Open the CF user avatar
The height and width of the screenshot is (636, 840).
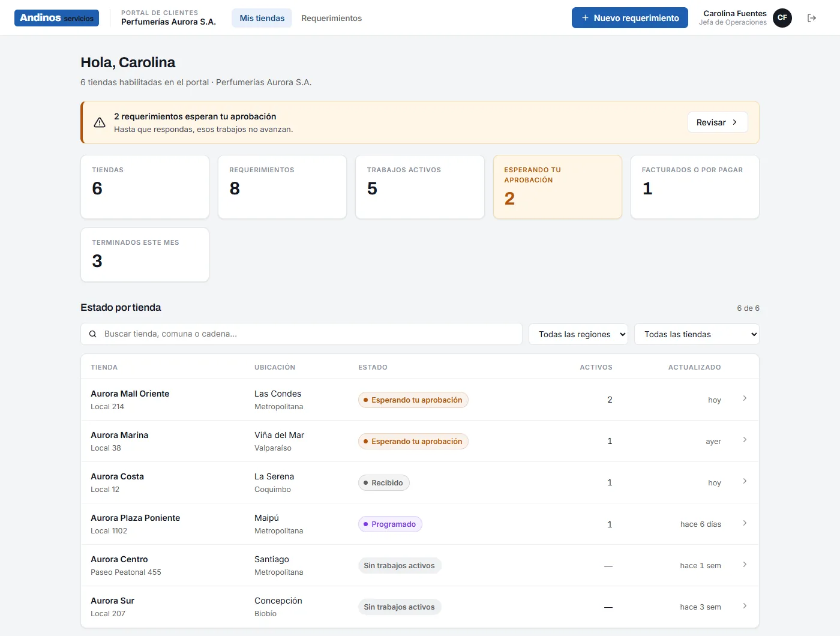(x=782, y=18)
